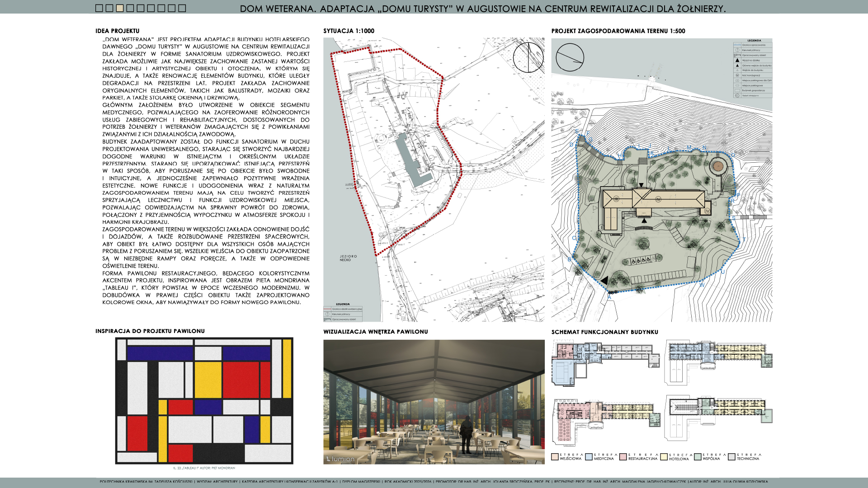The height and width of the screenshot is (488, 868).
Task: Click the Strefa Restauracyjna pink swatch
Action: [623, 457]
